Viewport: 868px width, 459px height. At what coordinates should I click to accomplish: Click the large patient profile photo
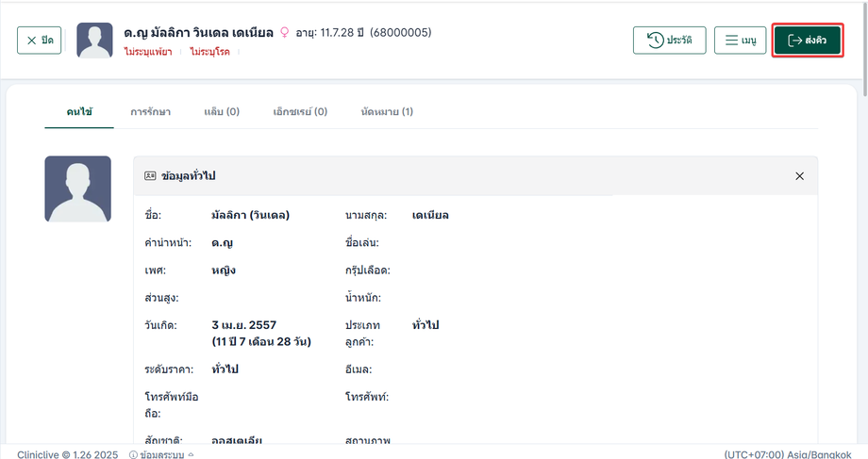77,189
